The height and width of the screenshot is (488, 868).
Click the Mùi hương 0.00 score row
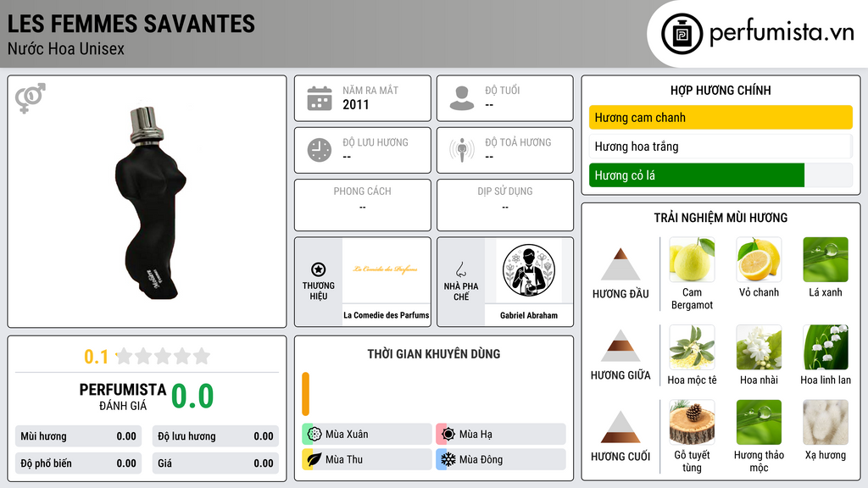pos(79,436)
